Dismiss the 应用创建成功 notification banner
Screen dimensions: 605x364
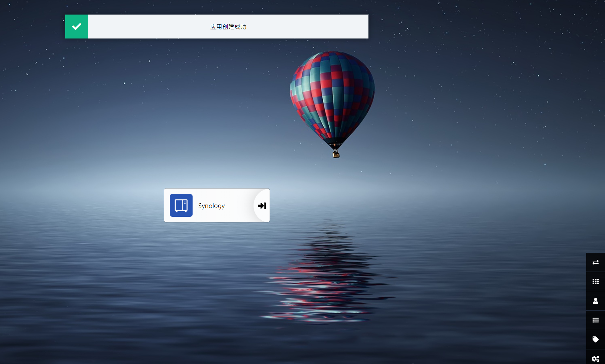[x=217, y=26]
